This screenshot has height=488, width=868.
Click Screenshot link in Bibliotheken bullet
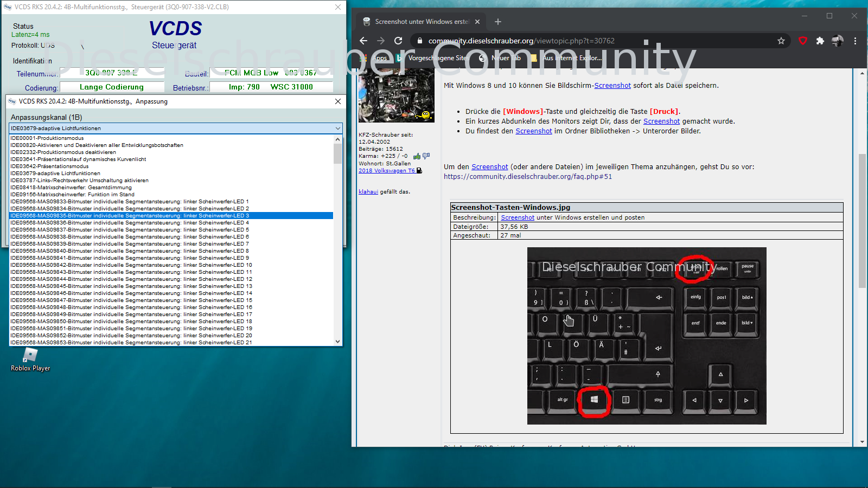[x=534, y=131]
